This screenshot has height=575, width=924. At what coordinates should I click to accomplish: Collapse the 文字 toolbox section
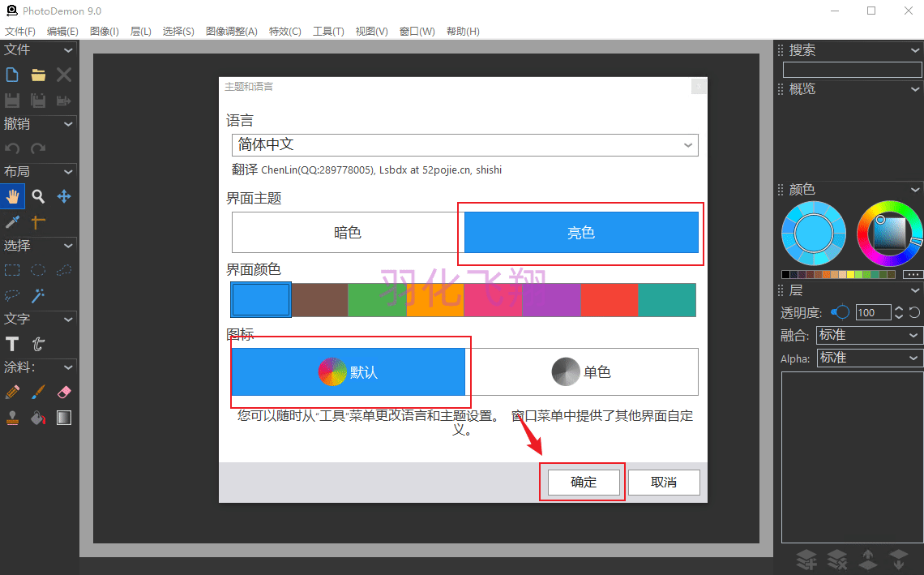coord(68,319)
